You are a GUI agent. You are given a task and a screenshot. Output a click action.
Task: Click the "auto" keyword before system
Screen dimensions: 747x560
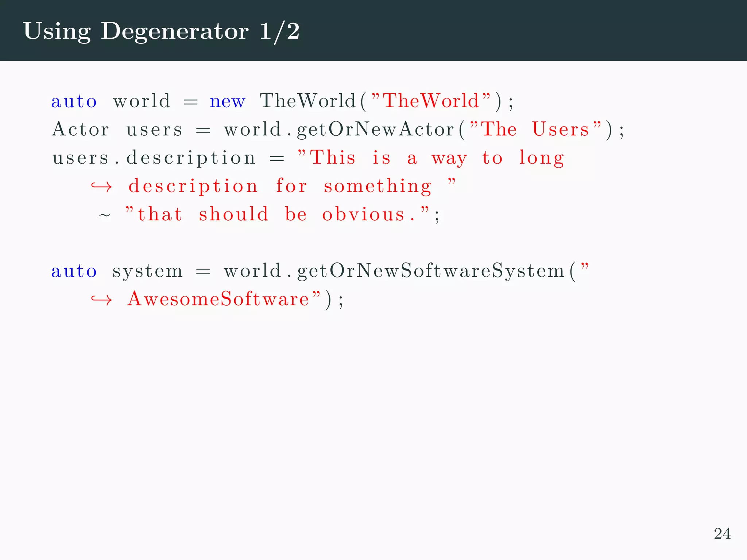(74, 271)
